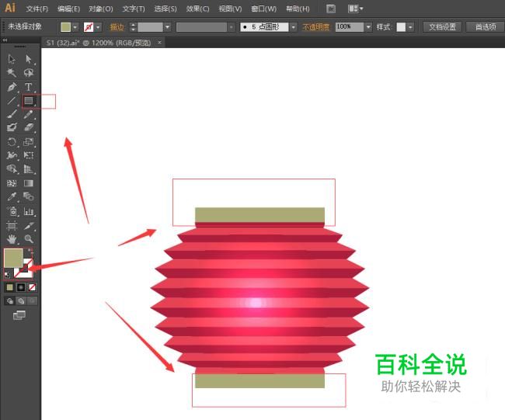This screenshot has width=505, height=420.
Task: Open the 5 点圆形 brush definition dropdown
Action: coord(294,27)
